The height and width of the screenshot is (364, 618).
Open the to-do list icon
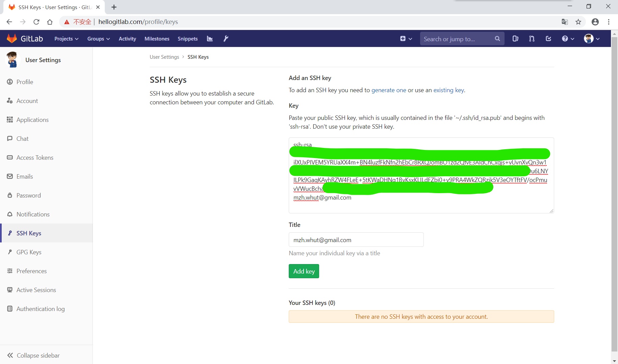[x=548, y=39]
